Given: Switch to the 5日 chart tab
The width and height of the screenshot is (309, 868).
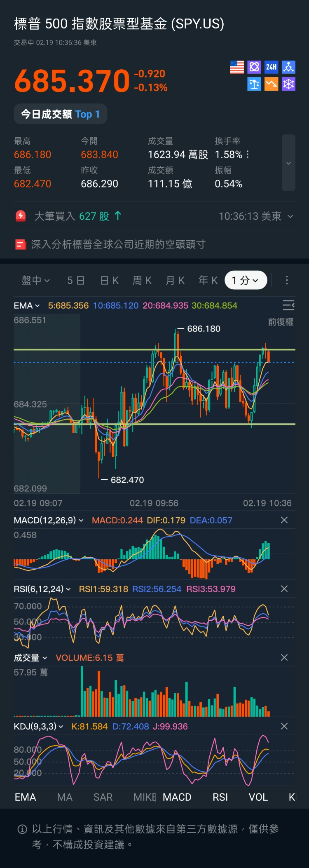Looking at the screenshot, I should [76, 280].
